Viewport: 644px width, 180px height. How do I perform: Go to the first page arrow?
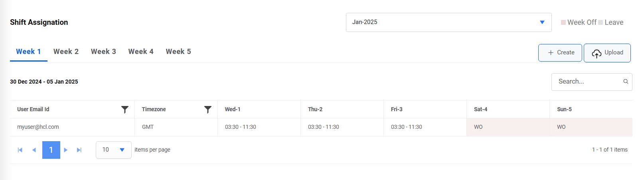(20, 150)
